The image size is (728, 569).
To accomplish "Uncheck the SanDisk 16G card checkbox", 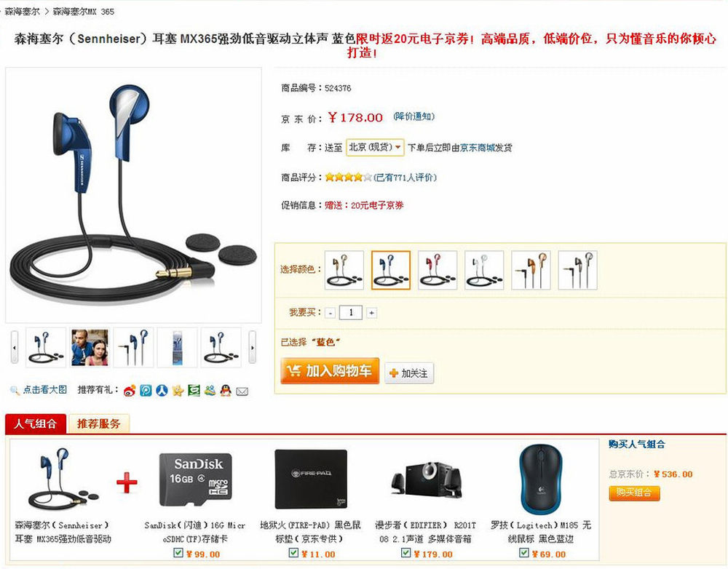I will (x=178, y=553).
